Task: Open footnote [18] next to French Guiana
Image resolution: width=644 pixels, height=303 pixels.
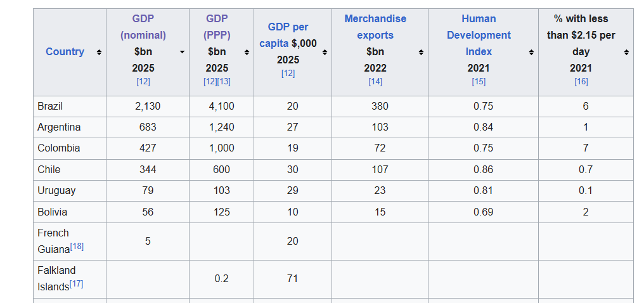Action: (x=77, y=246)
